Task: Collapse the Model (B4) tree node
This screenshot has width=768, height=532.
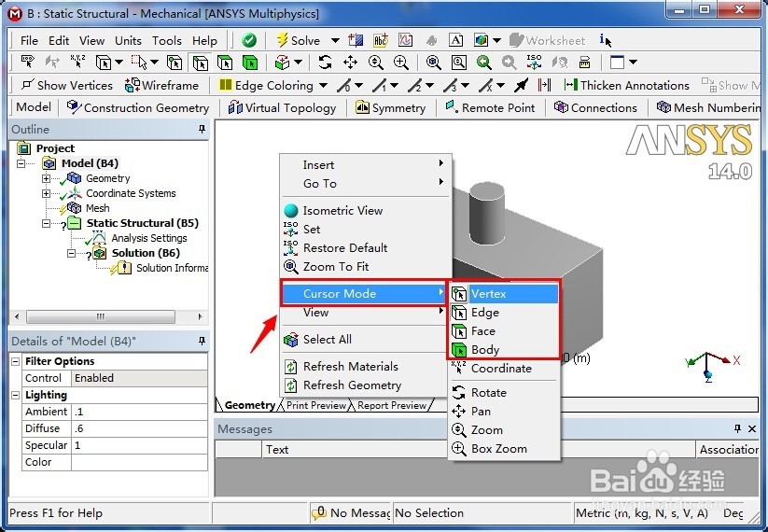Action: (x=21, y=163)
